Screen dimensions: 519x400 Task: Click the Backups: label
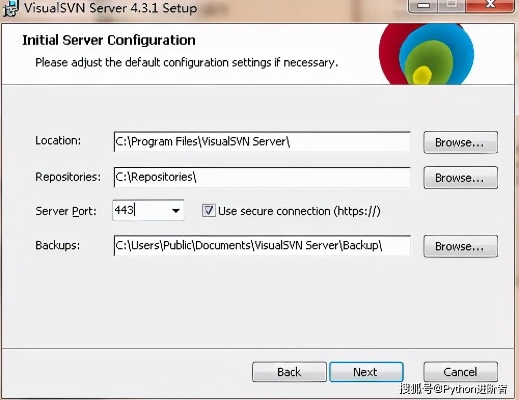point(58,246)
